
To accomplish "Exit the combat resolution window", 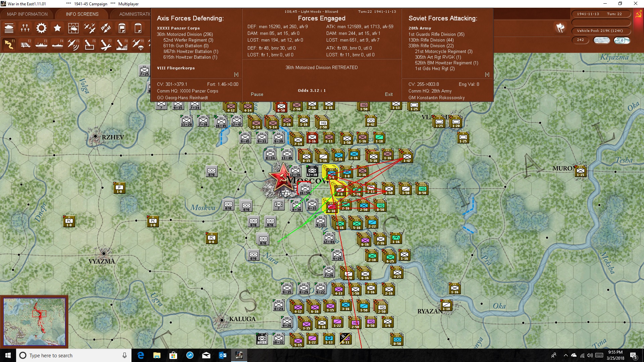I will [389, 94].
